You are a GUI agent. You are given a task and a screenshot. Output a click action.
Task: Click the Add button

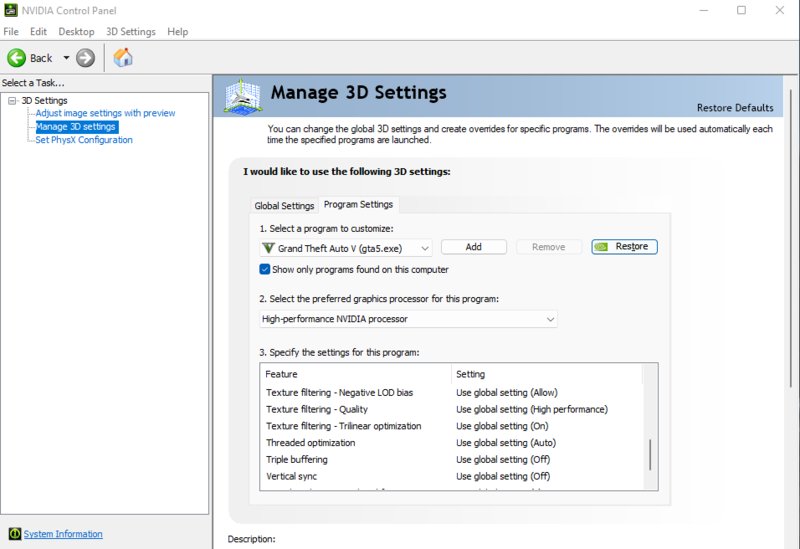[473, 247]
